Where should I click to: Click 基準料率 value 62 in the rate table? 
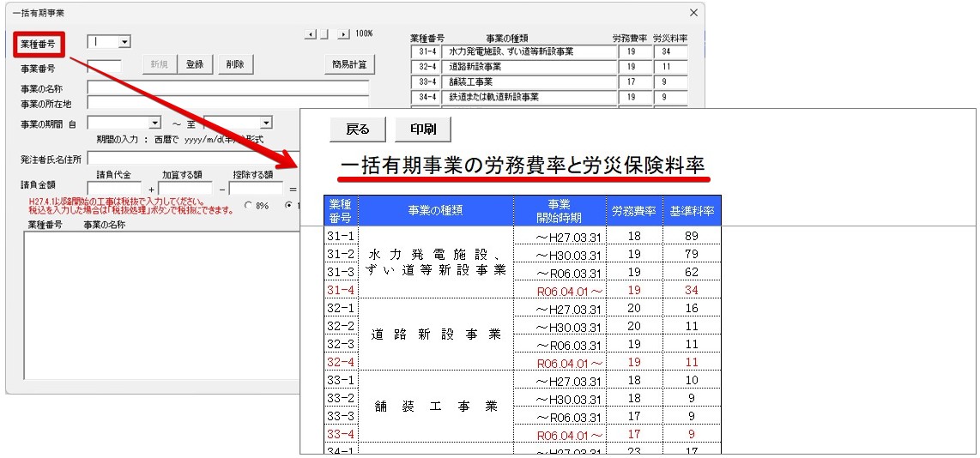tap(692, 273)
